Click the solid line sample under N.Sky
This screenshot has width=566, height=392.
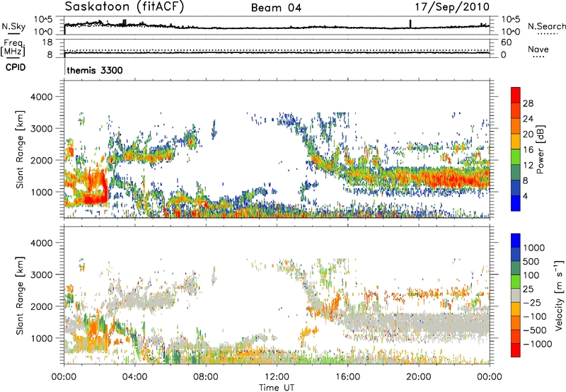(13, 33)
